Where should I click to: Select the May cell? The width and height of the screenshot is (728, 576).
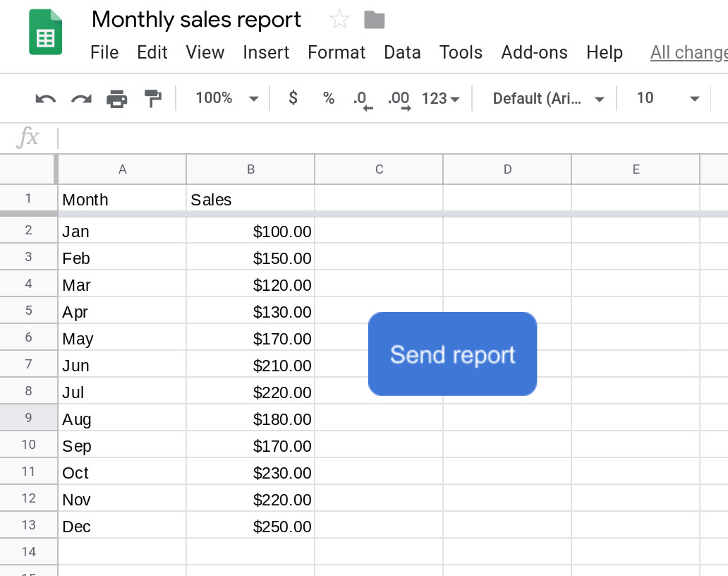click(122, 337)
